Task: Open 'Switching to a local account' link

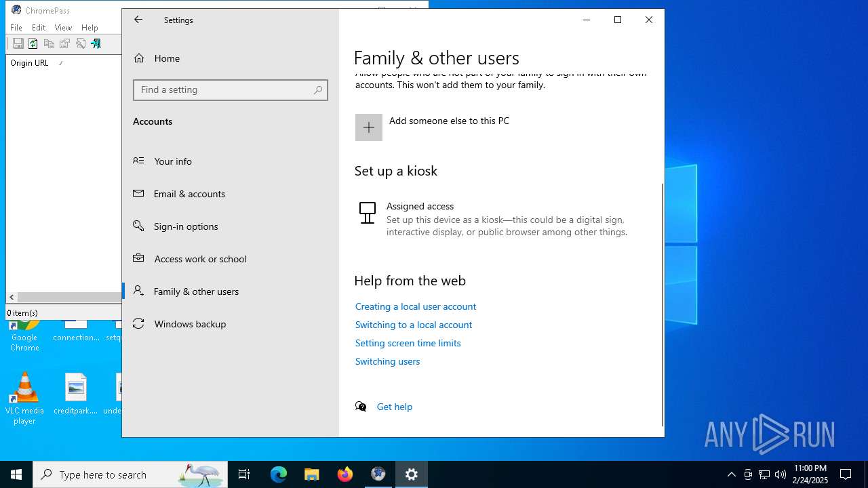Action: coord(414,325)
